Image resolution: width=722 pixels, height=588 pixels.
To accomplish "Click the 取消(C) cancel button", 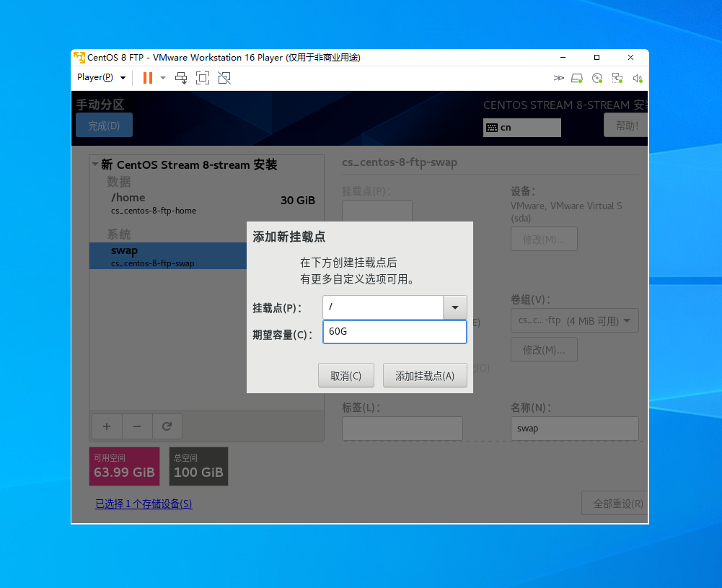I will click(x=345, y=375).
